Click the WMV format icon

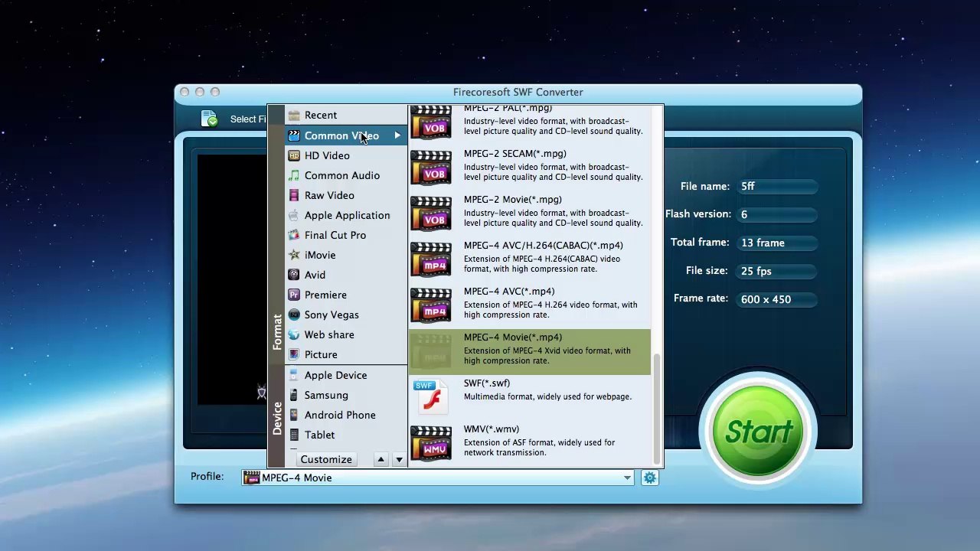click(431, 444)
